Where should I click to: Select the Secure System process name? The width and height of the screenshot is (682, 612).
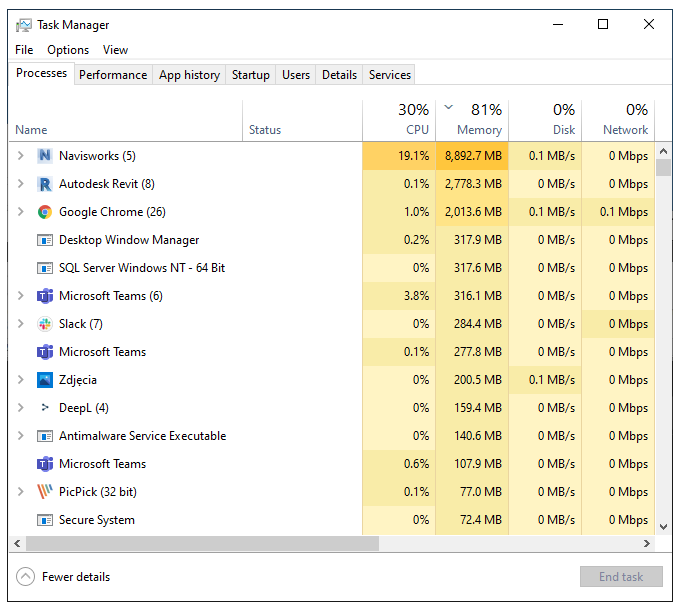click(x=97, y=520)
